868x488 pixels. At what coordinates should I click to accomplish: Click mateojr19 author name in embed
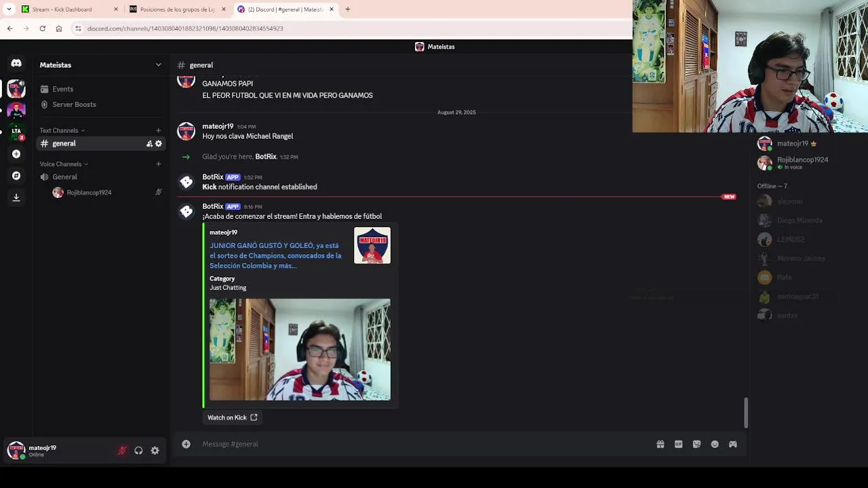(x=223, y=232)
